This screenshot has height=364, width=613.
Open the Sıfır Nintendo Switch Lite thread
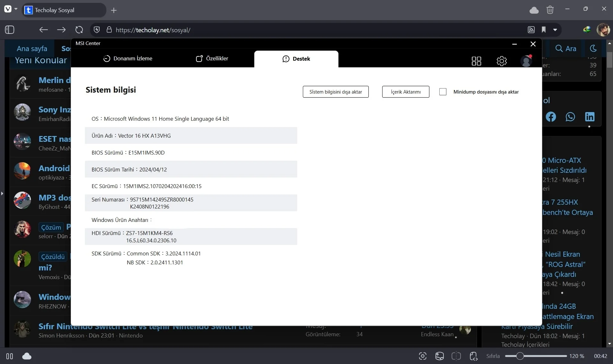pos(146,326)
